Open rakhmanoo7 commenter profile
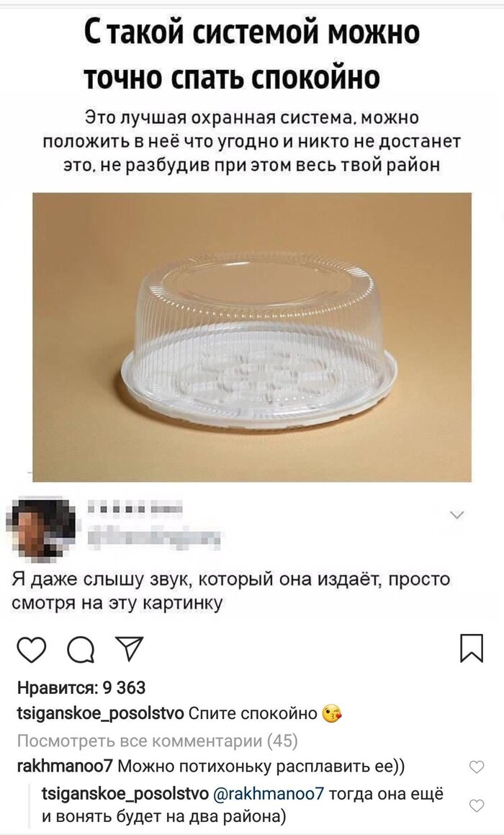 (64, 767)
